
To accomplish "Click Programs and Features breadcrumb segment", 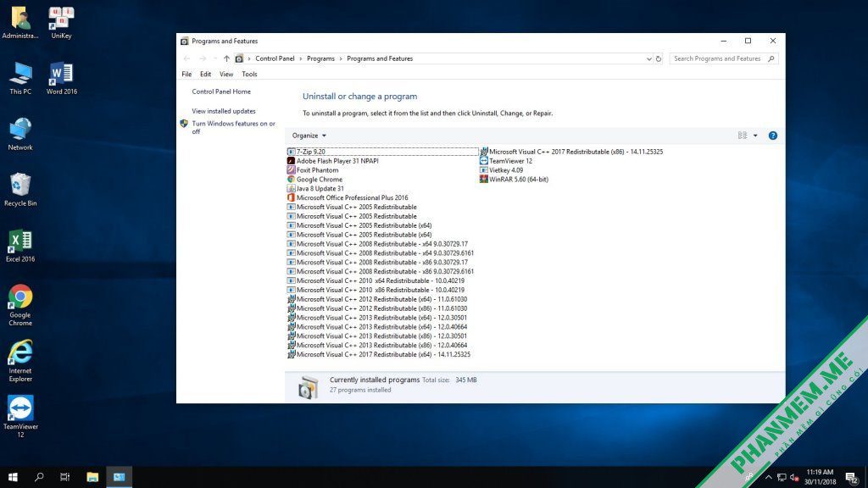I will click(380, 58).
